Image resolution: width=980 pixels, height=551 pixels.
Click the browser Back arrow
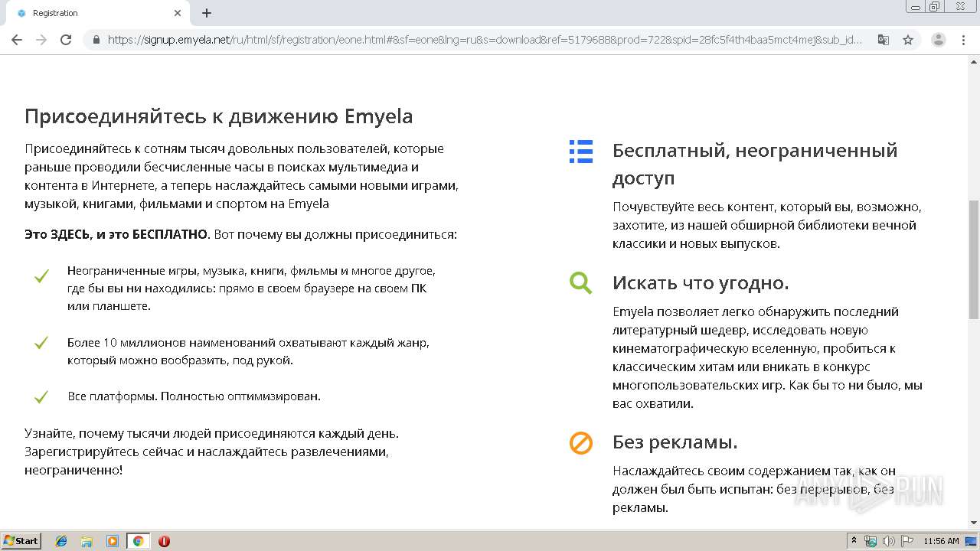click(x=17, y=40)
